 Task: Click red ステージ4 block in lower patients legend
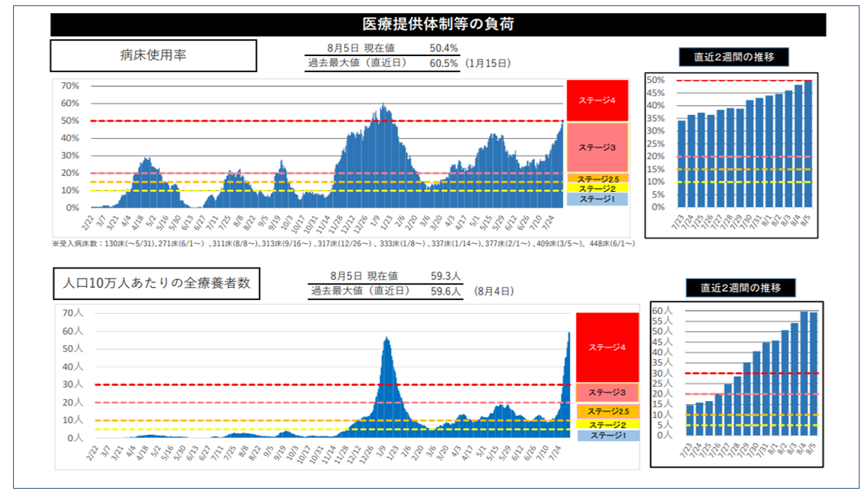(x=607, y=348)
